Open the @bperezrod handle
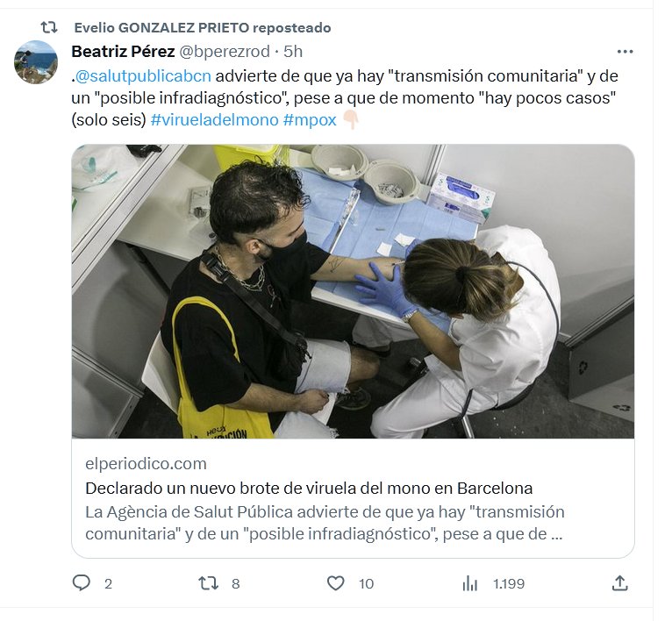 click(225, 52)
